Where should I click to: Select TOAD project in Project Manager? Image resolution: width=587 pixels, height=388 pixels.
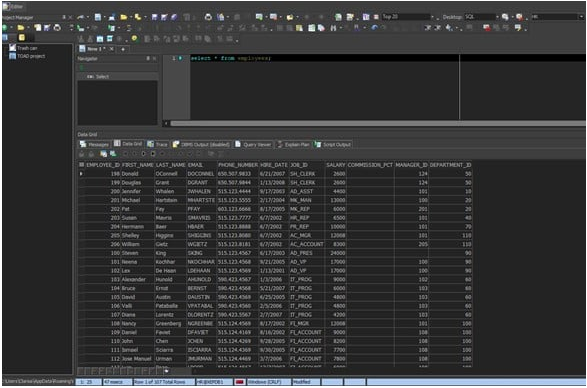pos(27,56)
